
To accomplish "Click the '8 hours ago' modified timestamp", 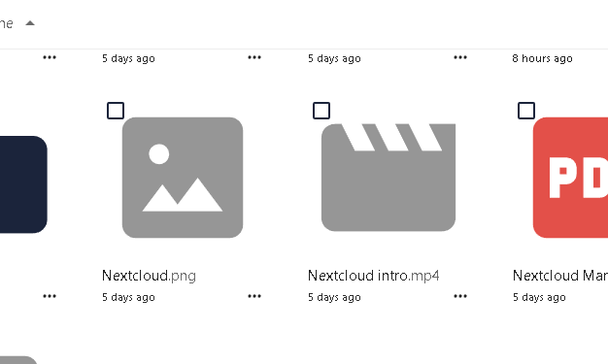I will coord(542,58).
